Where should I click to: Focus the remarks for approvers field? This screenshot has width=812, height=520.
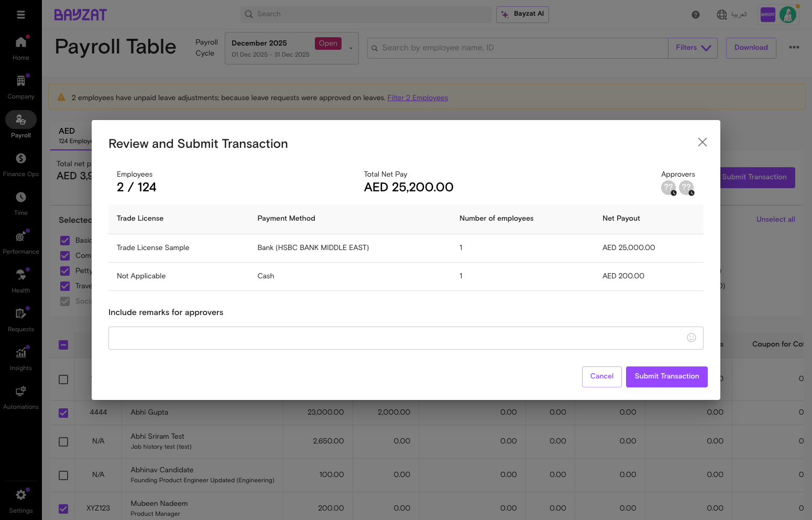(x=406, y=338)
